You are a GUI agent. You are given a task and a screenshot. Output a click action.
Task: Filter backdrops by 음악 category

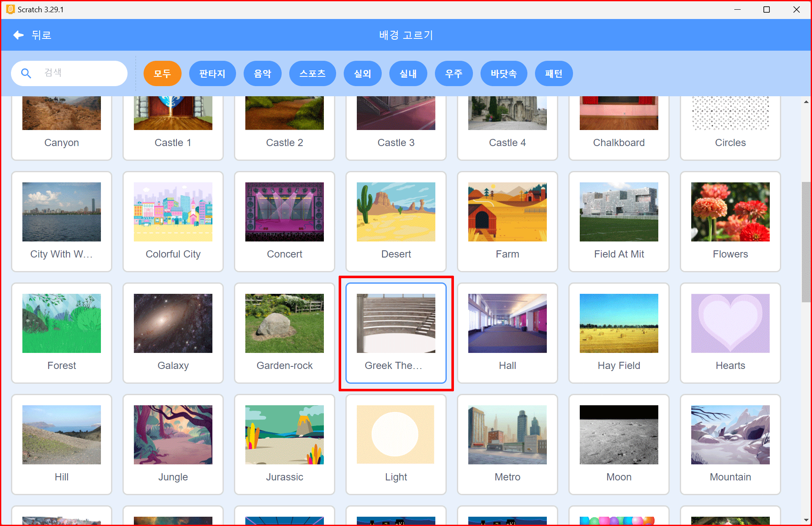[x=262, y=73]
